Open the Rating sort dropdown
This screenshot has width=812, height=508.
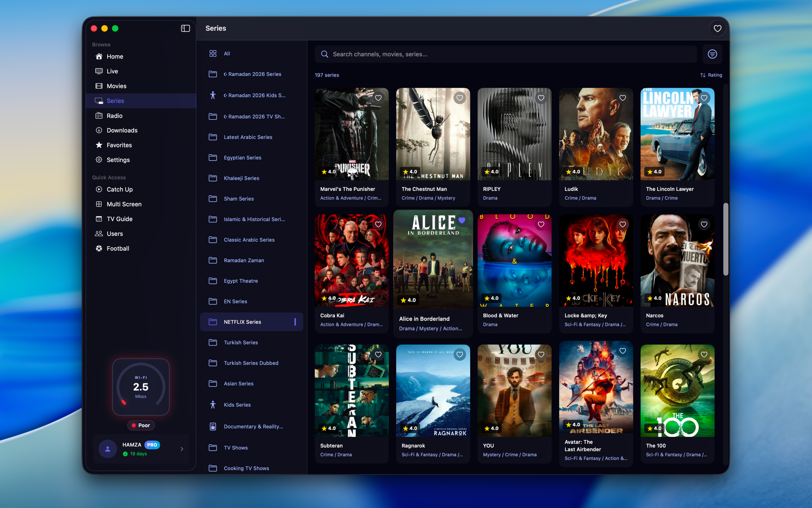pyautogui.click(x=711, y=75)
